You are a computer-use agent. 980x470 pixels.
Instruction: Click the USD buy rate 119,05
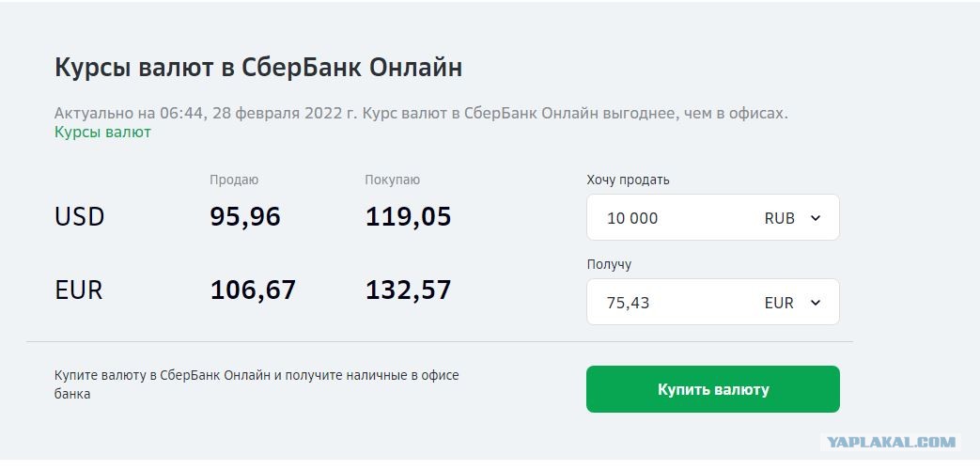(408, 217)
